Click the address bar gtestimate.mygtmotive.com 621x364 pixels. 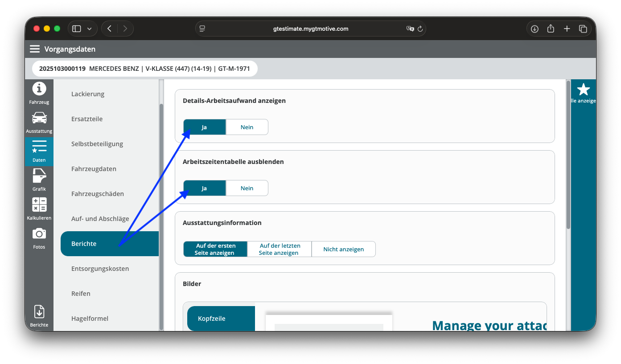(x=311, y=29)
